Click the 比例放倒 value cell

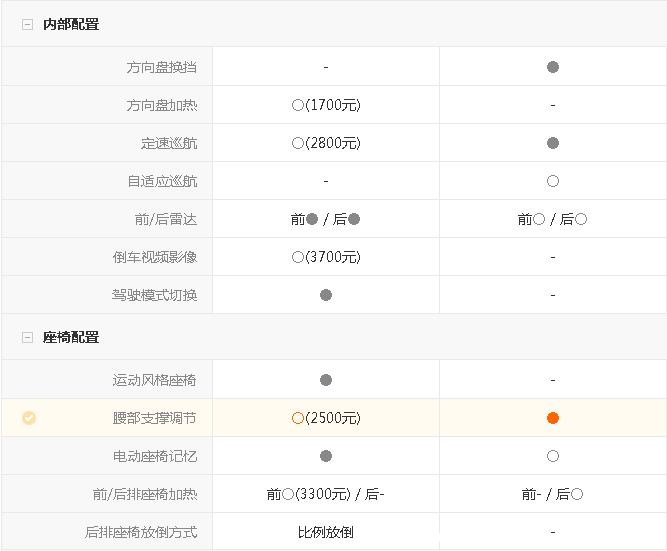pos(326,532)
